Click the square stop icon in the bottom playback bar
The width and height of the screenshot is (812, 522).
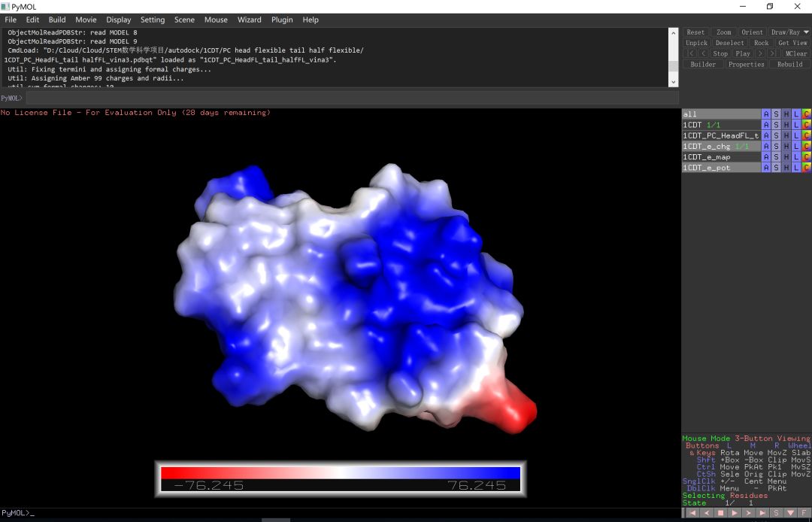tap(720, 513)
